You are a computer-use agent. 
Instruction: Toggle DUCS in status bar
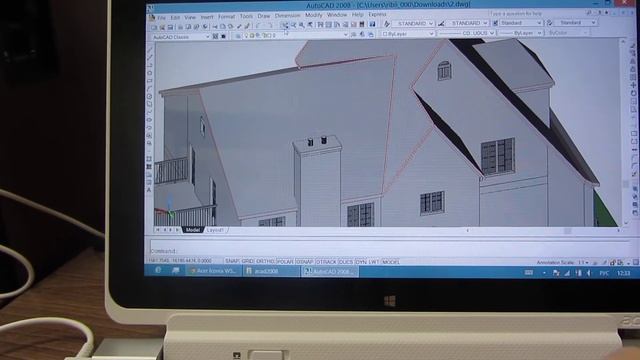point(346,262)
